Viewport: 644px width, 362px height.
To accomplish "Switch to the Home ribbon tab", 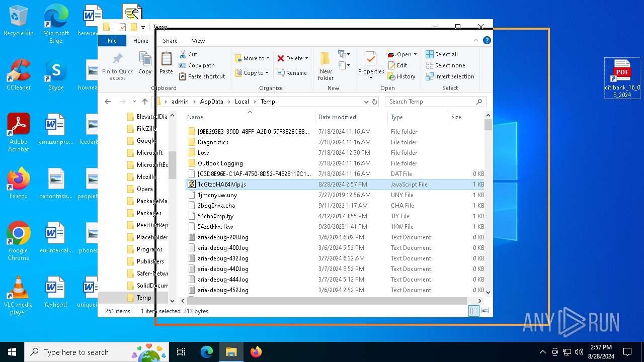I will click(140, 41).
